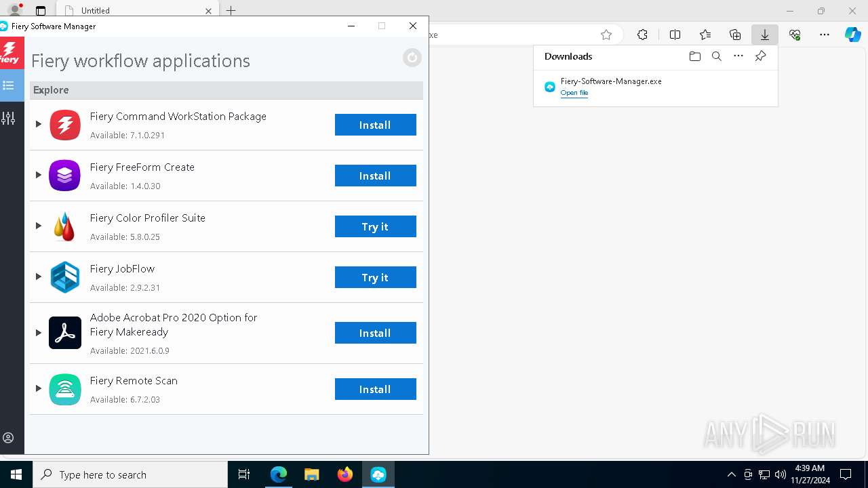Click Fiery-Software-Manager.exe download entry
Screen dimensions: 868x488
656,86
